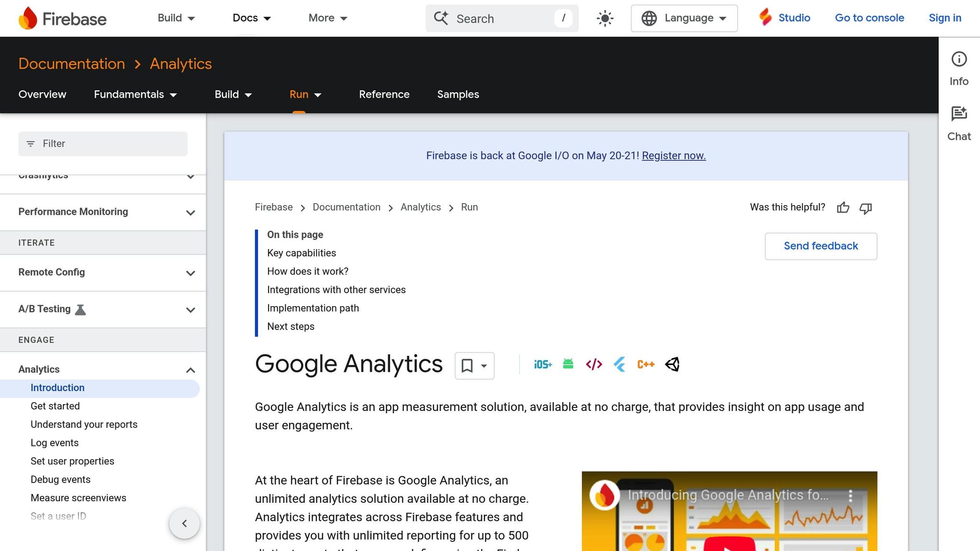The height and width of the screenshot is (551, 980).
Task: Switch to the Overview tab
Action: click(42, 94)
